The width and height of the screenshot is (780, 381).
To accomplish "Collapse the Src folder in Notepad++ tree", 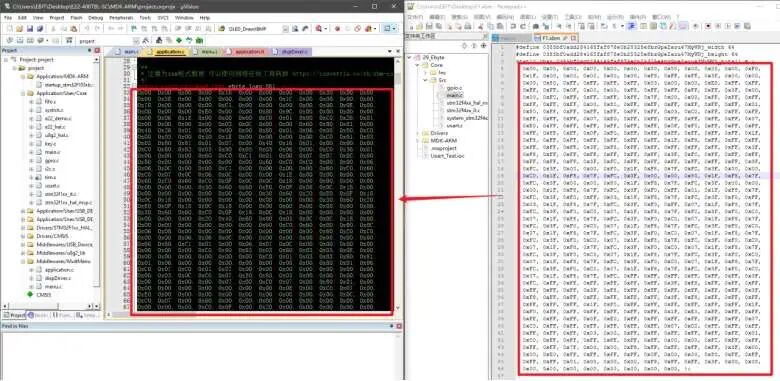I will 426,80.
